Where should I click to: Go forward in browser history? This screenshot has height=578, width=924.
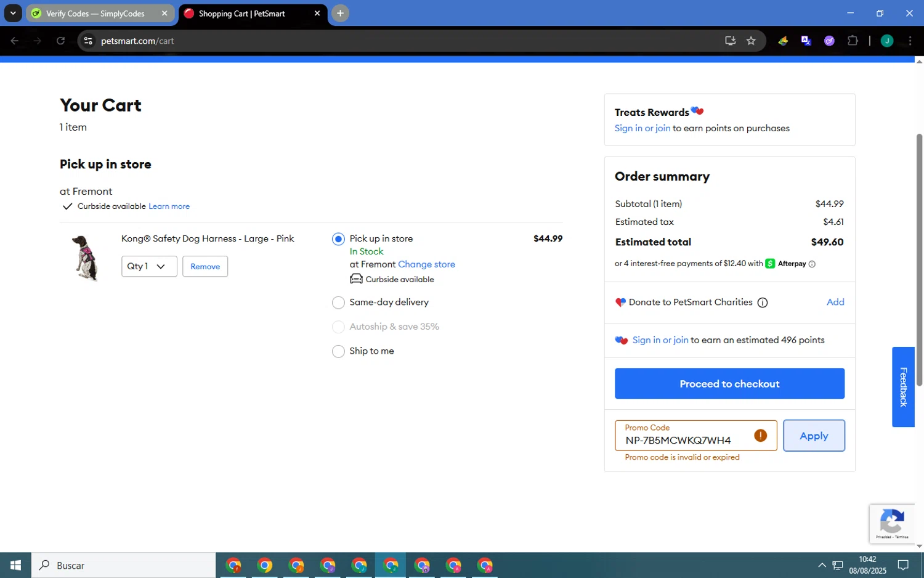pos(38,41)
